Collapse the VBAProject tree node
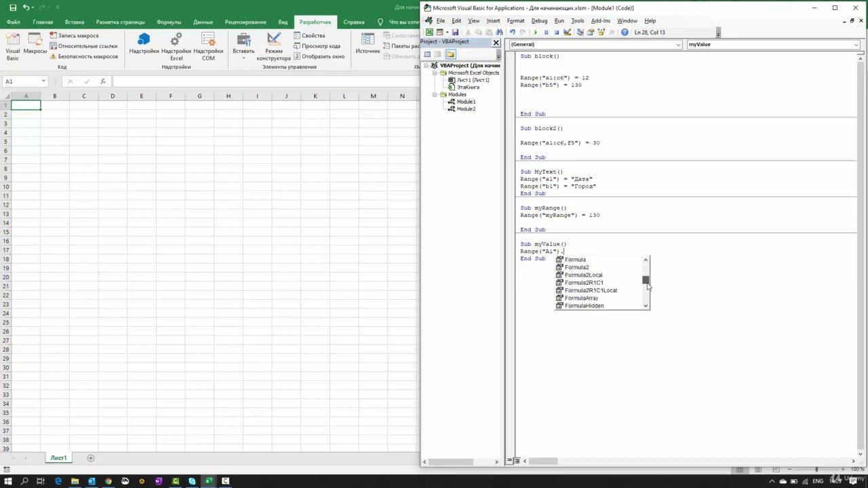 pos(426,66)
